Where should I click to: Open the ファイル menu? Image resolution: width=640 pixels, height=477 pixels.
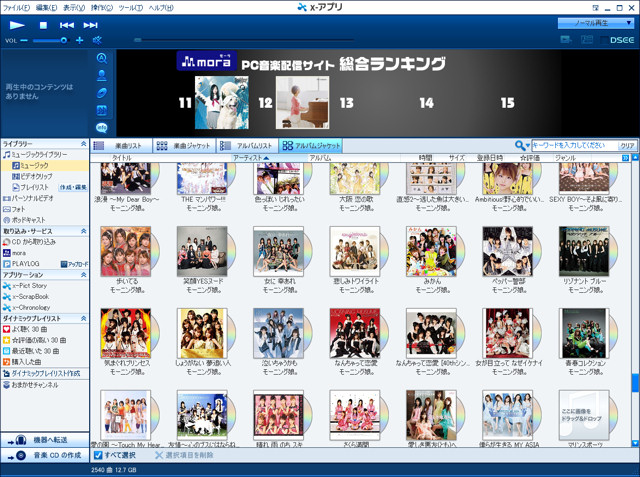[16, 7]
